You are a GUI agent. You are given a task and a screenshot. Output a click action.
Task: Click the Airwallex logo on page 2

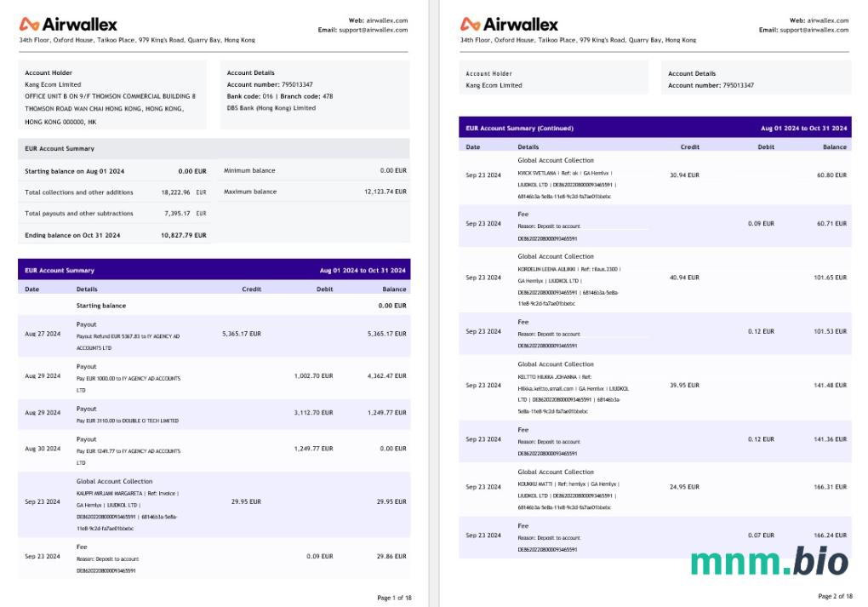[x=509, y=24]
